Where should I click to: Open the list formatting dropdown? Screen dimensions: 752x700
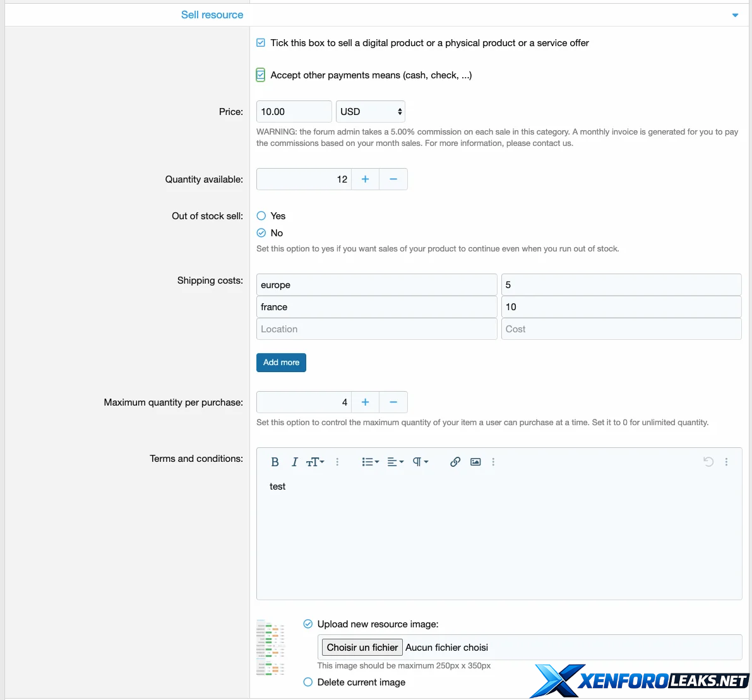[x=370, y=462]
